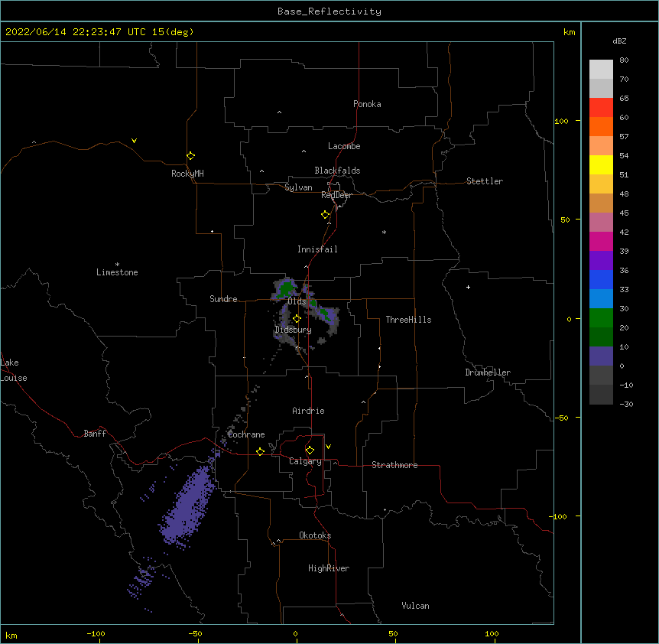This screenshot has height=644, width=659.
Task: Click the Sylvan label on map
Action: pyautogui.click(x=298, y=187)
